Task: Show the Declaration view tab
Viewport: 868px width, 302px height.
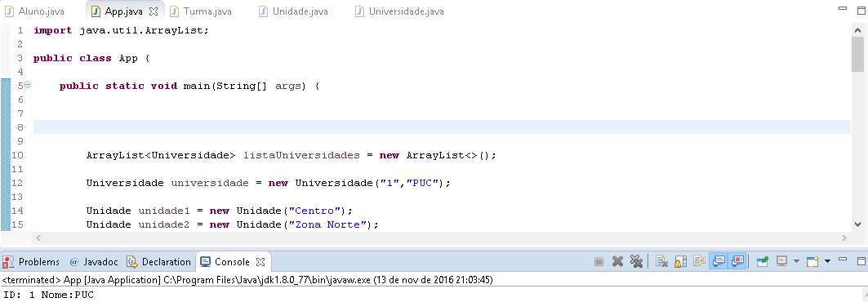Action: (x=159, y=262)
